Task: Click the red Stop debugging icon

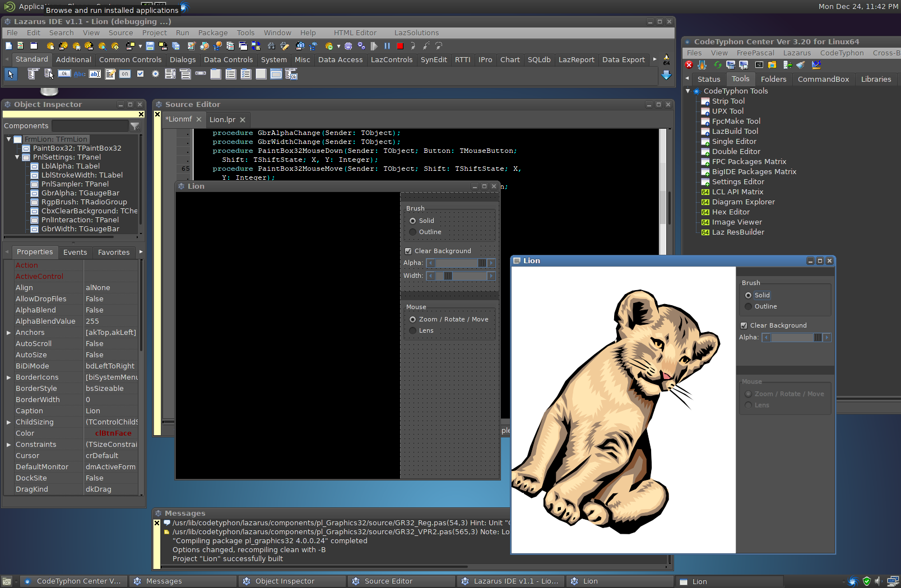Action: coord(400,46)
